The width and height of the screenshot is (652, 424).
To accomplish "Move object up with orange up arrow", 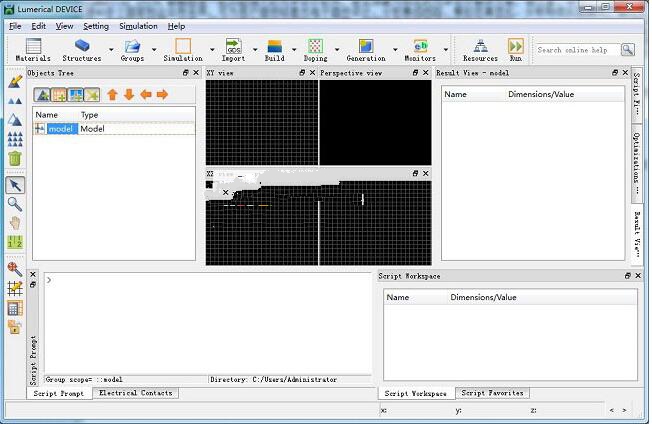I will tap(112, 95).
